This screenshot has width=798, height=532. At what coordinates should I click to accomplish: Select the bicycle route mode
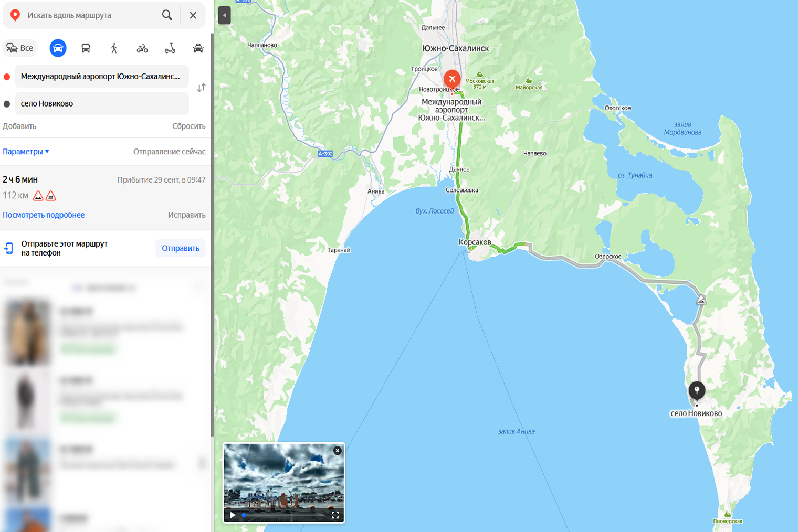[142, 48]
